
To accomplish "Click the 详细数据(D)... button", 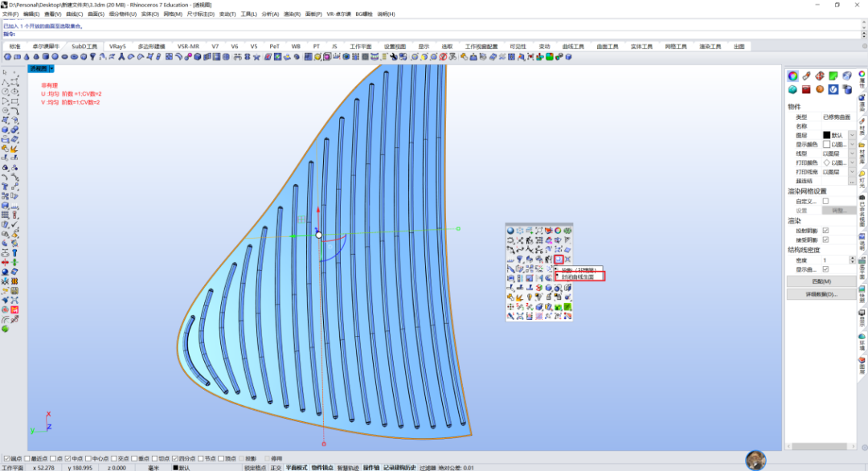I will pyautogui.click(x=821, y=294).
